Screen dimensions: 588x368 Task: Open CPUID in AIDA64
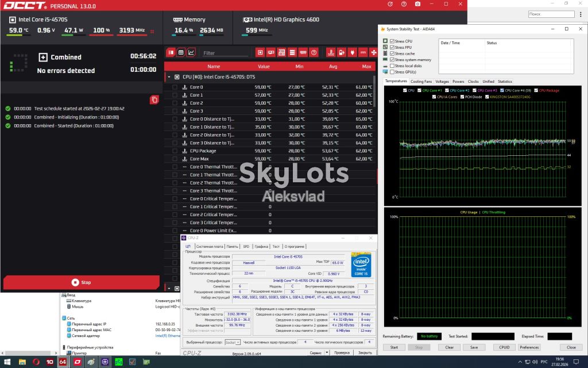pos(504,347)
